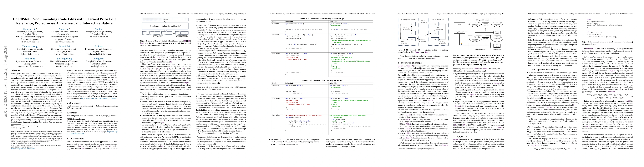
Task: Click the '2 Motivating Example' section heading
Action: tap(410, 63)
